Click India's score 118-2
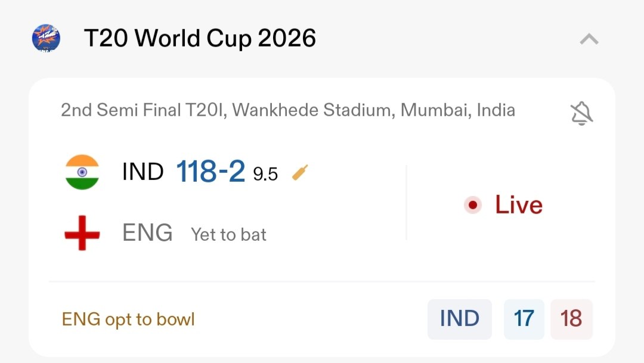 210,172
